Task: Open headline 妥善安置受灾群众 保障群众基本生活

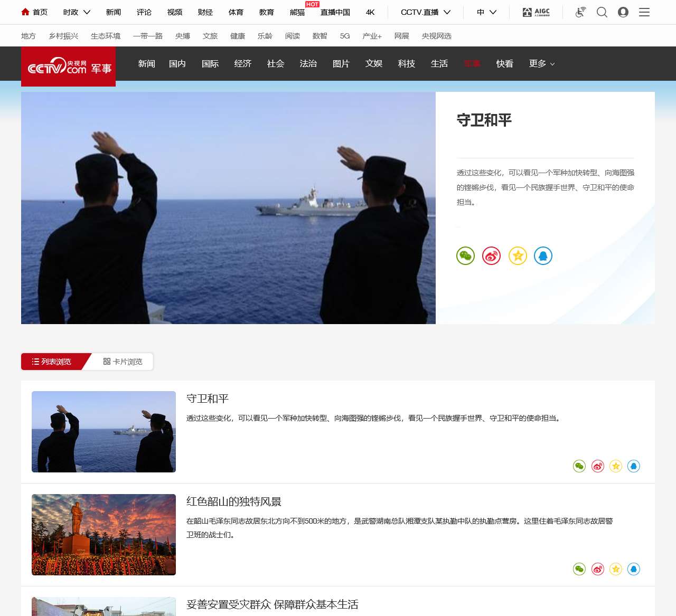Action: click(273, 604)
